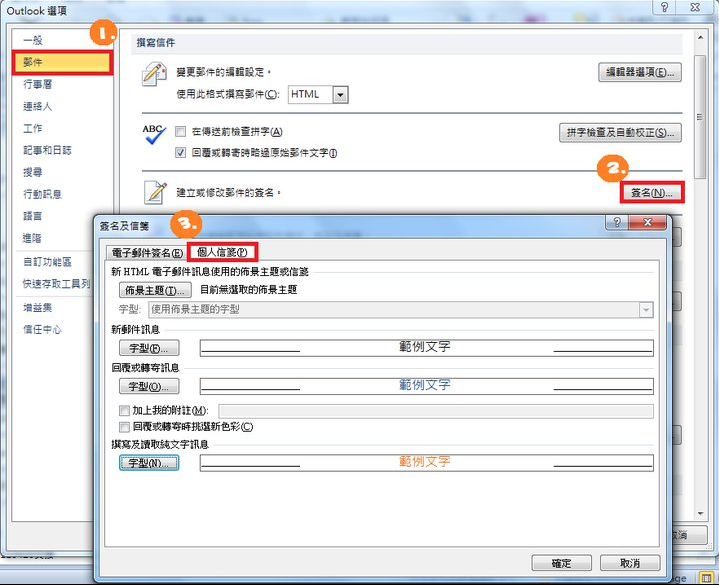
Task: Click the options pane scrollbar thumb
Action: (x=700, y=117)
